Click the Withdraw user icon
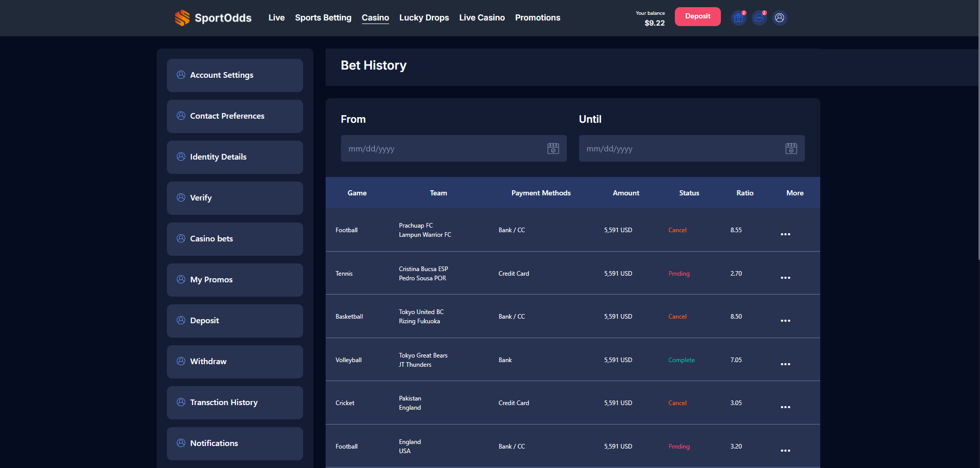This screenshot has height=468, width=980. click(181, 361)
